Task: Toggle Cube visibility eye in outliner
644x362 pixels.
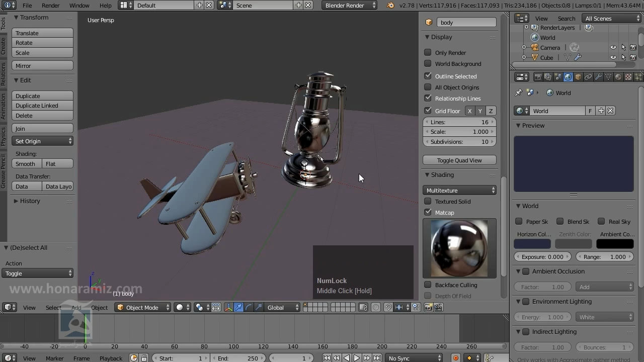Action: coord(613,57)
